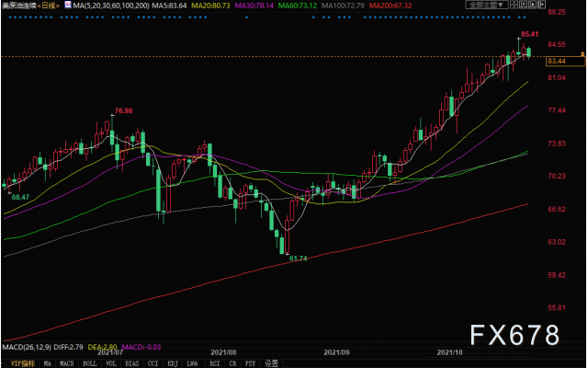
Task: Click the MA5:83.64 value
Action: pos(169,6)
